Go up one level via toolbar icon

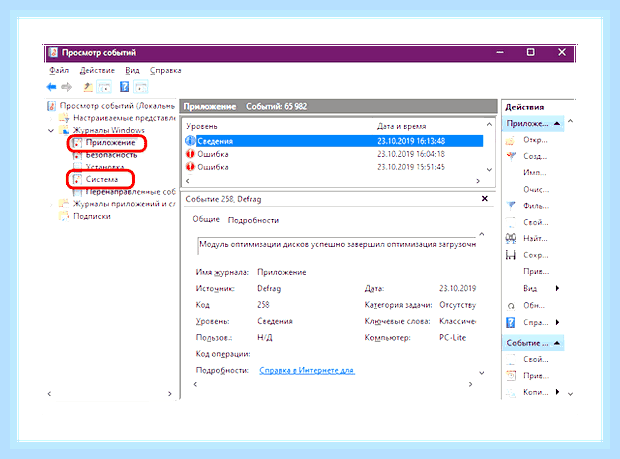88,87
